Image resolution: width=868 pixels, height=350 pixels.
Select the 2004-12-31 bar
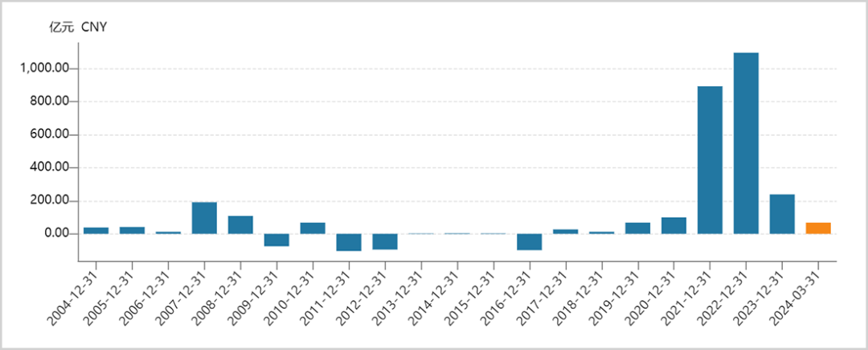96,231
